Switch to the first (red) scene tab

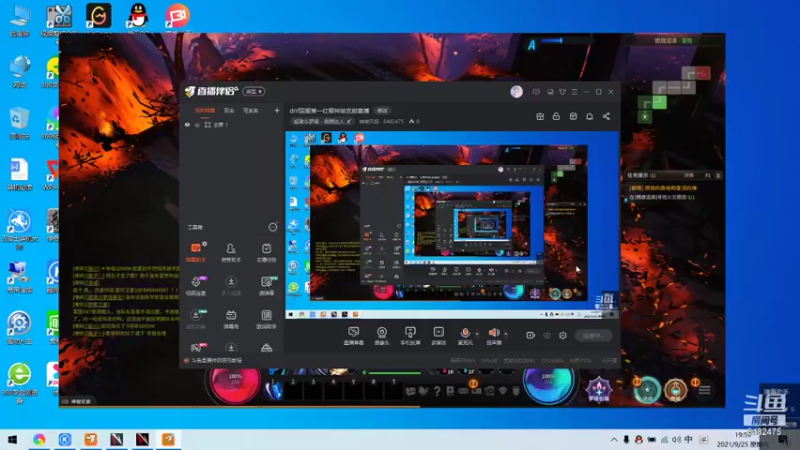click(205, 110)
